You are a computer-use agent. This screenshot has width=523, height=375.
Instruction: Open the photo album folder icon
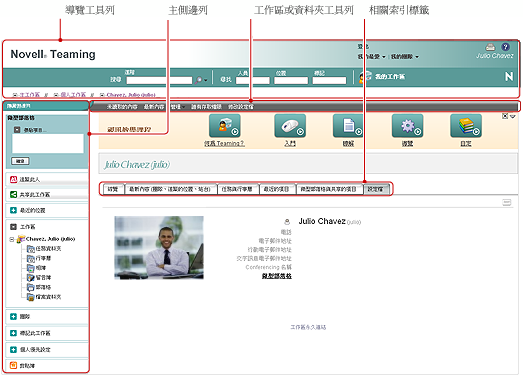[31, 268]
